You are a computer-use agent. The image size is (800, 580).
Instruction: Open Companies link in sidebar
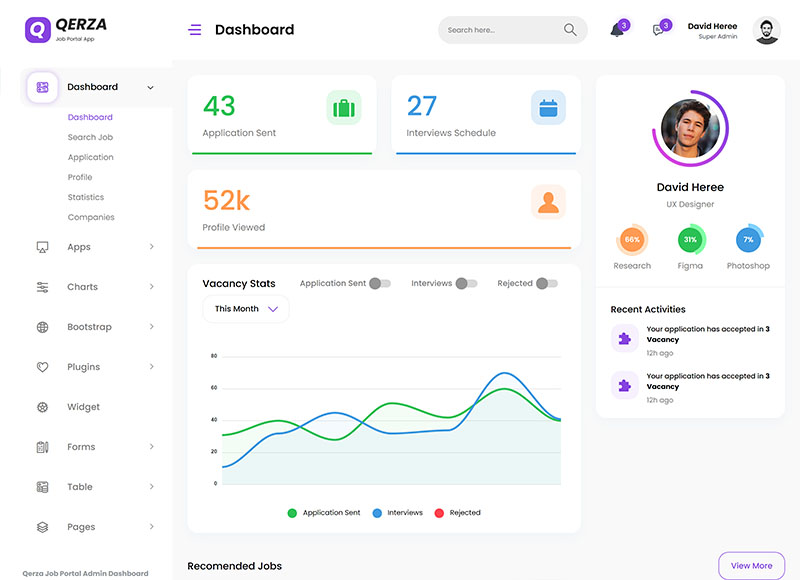tap(91, 217)
